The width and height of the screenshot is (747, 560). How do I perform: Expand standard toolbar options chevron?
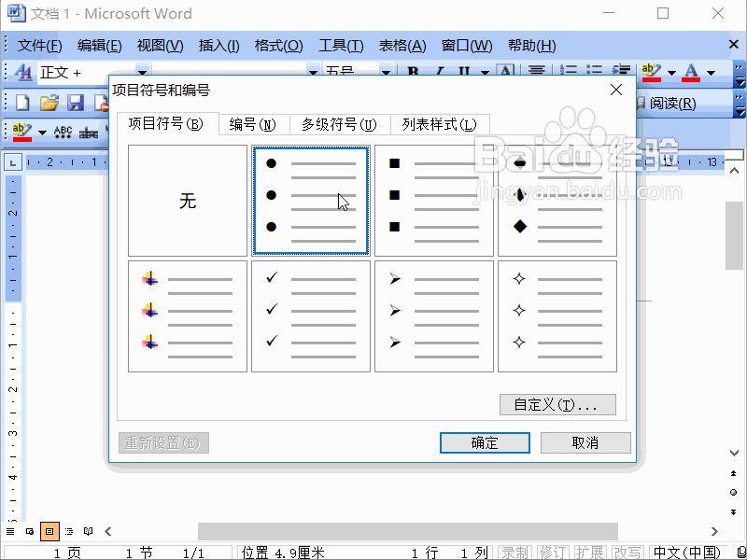739,105
